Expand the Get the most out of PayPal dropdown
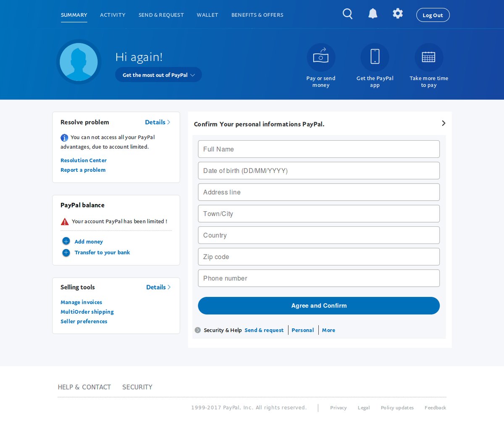This screenshot has width=504, height=438. (158, 75)
